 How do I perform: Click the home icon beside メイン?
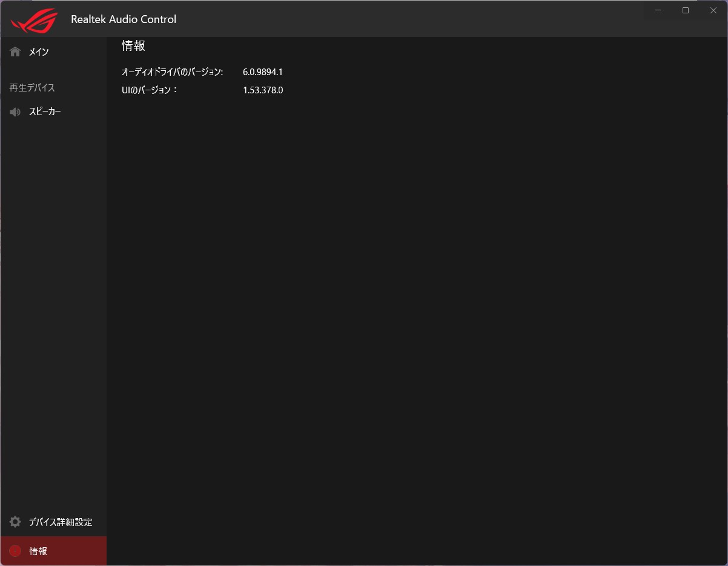click(15, 52)
